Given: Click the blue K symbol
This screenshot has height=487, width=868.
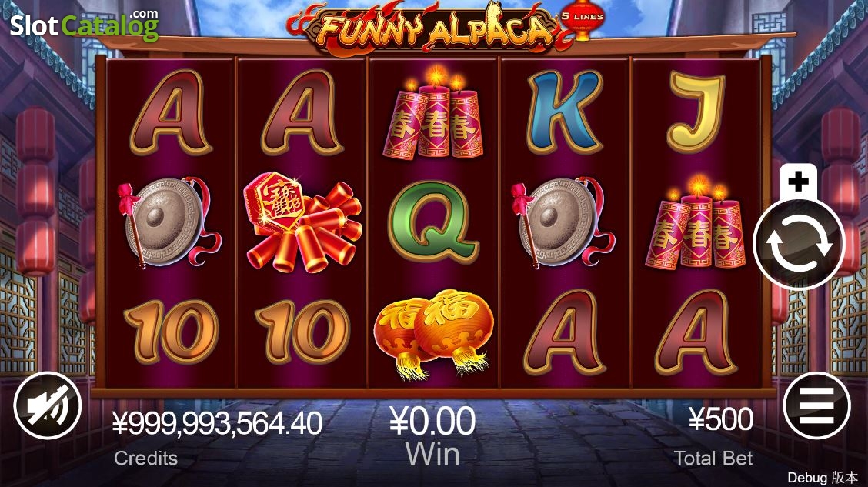Looking at the screenshot, I should pos(564,113).
